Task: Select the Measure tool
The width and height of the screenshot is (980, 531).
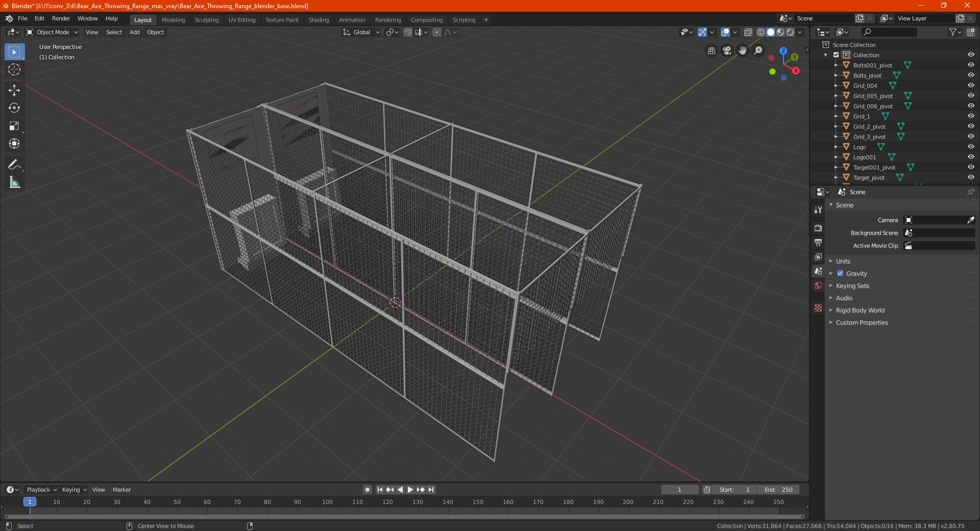Action: point(14,182)
